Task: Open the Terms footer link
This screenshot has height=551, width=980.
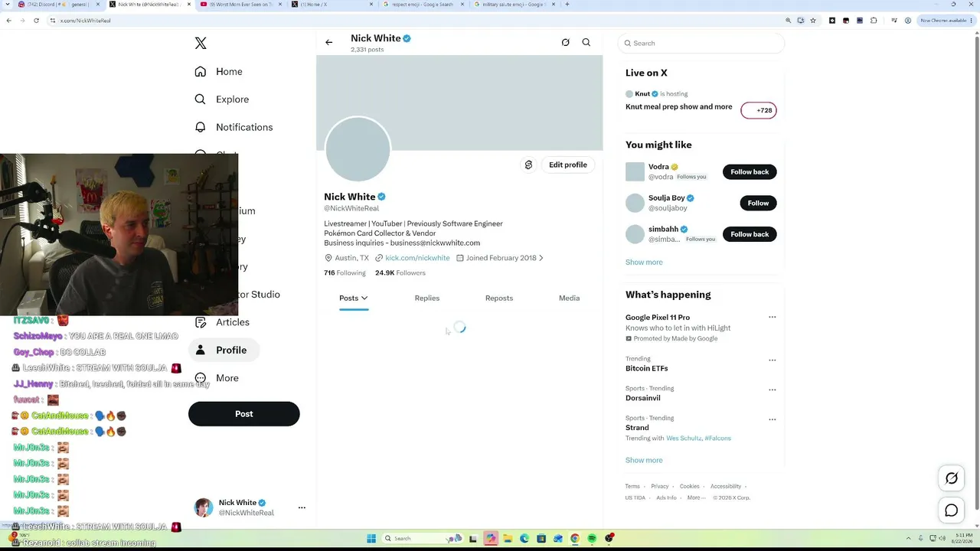Action: click(x=632, y=487)
